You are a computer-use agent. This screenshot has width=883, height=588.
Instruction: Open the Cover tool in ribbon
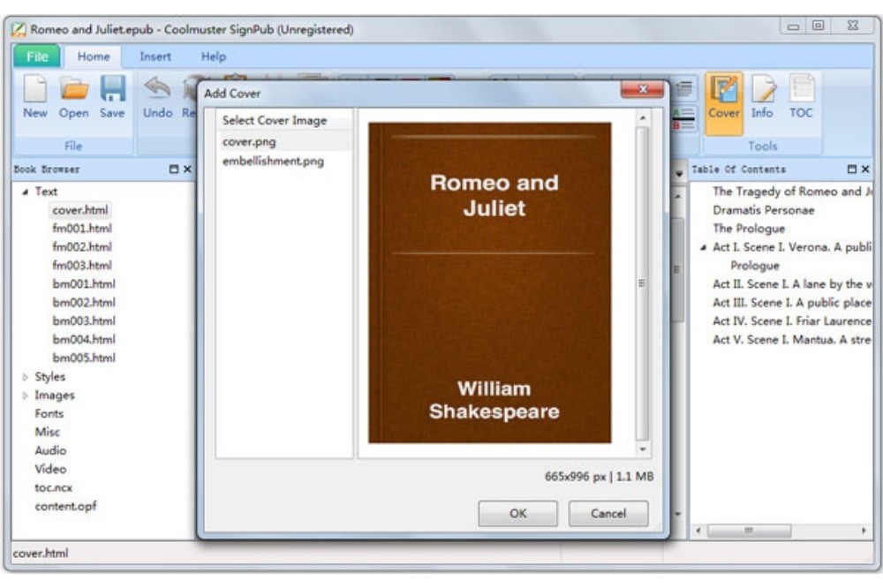(x=724, y=92)
